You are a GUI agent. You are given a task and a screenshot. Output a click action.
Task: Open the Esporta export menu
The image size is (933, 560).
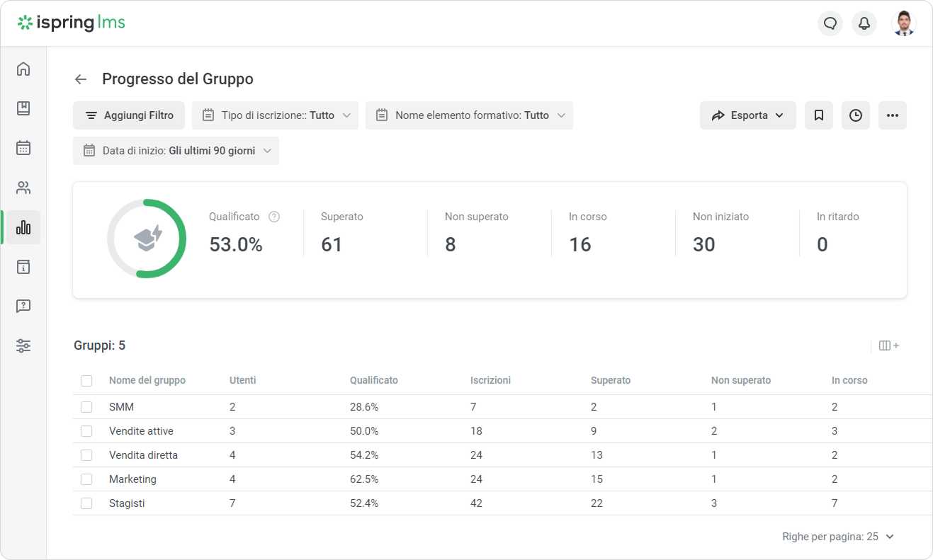747,115
